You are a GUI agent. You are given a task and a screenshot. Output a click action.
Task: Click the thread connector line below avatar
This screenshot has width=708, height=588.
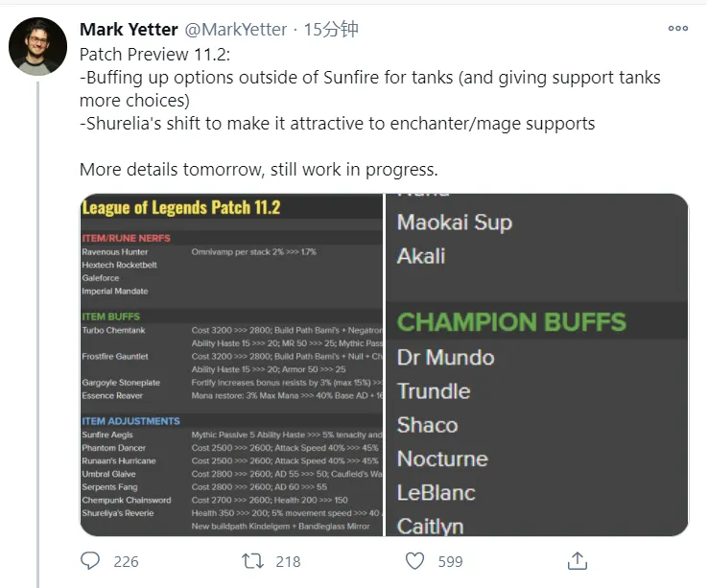click(x=38, y=334)
